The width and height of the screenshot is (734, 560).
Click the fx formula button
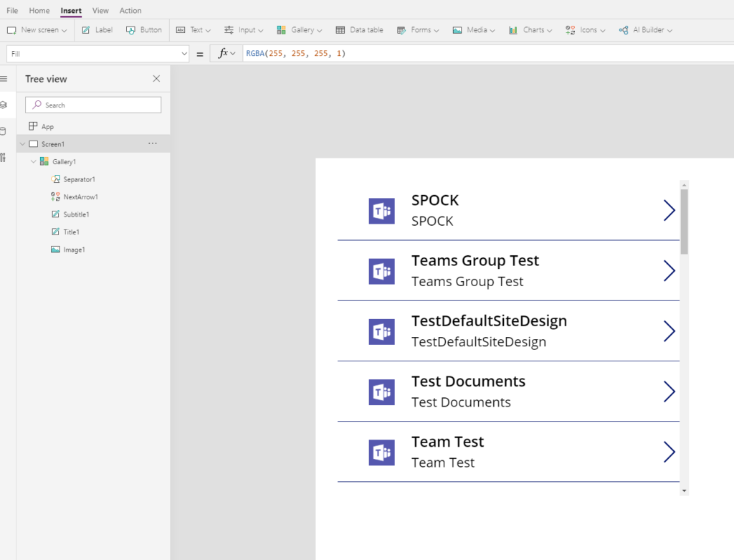click(x=227, y=53)
